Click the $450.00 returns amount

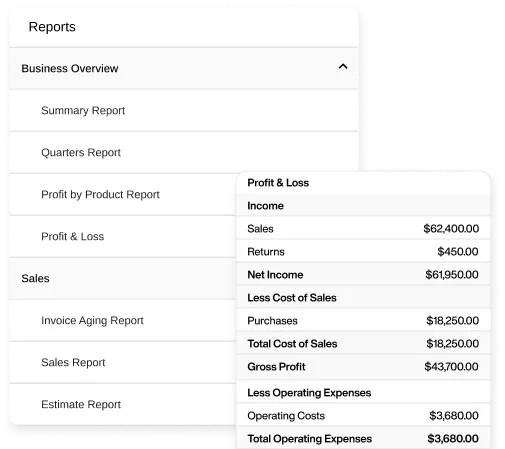coord(458,252)
